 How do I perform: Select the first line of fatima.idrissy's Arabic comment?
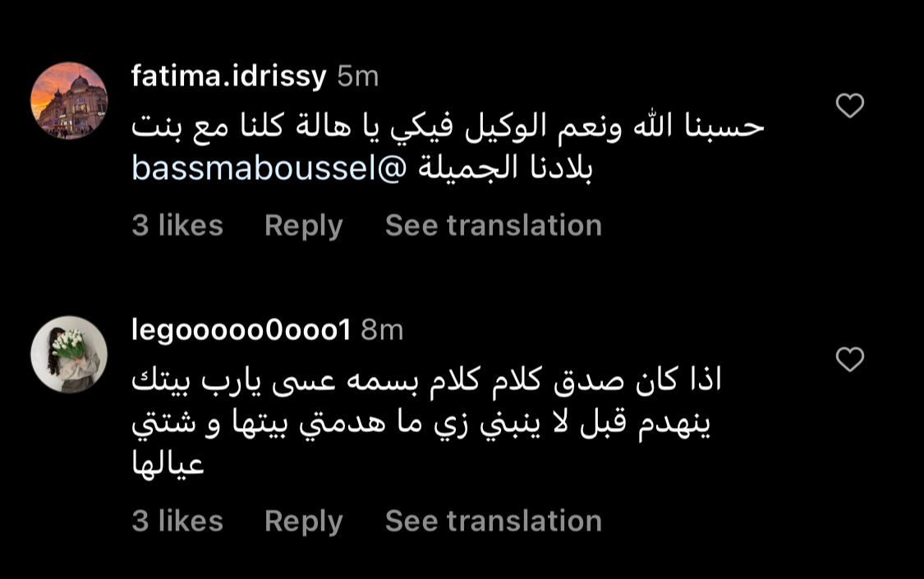click(448, 127)
